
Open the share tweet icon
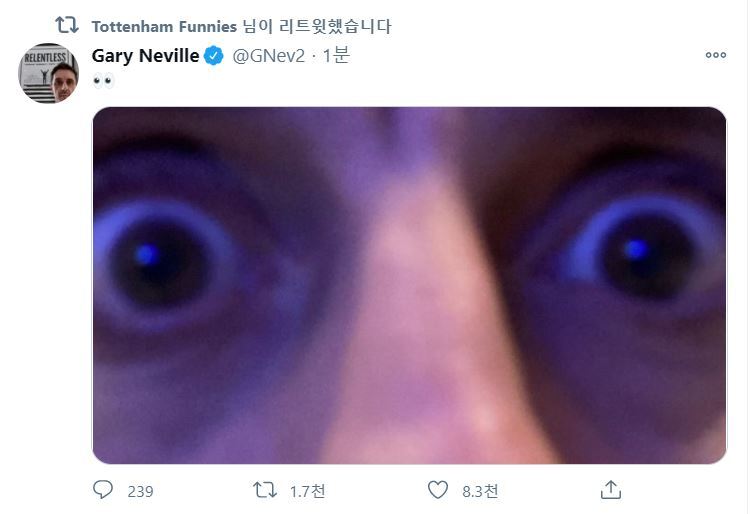point(610,490)
